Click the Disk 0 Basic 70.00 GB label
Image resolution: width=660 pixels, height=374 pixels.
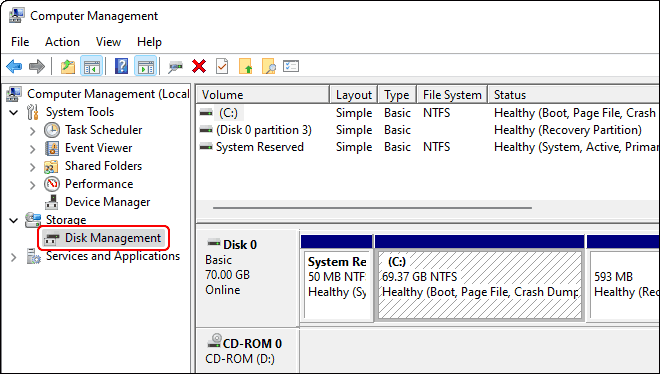(x=248, y=278)
